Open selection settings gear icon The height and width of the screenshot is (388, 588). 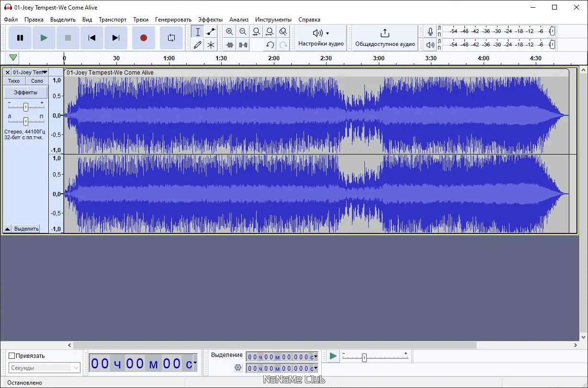tap(238, 367)
